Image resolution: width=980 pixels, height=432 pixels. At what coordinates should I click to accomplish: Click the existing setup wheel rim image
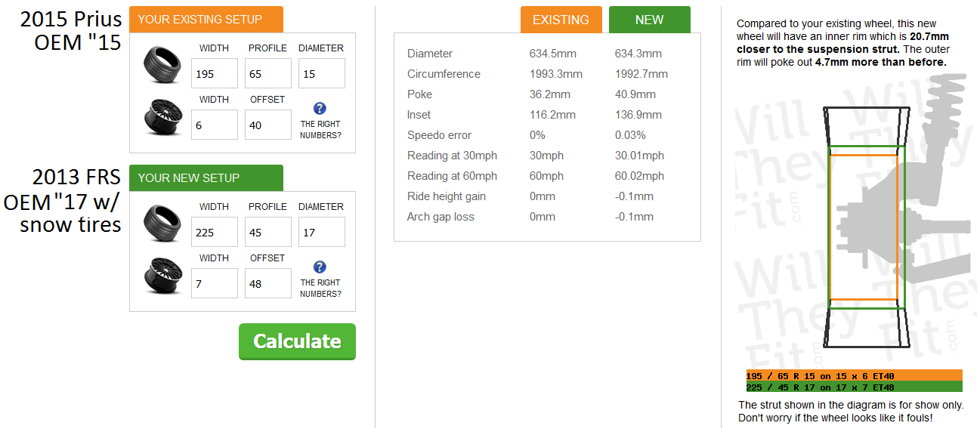(x=162, y=117)
